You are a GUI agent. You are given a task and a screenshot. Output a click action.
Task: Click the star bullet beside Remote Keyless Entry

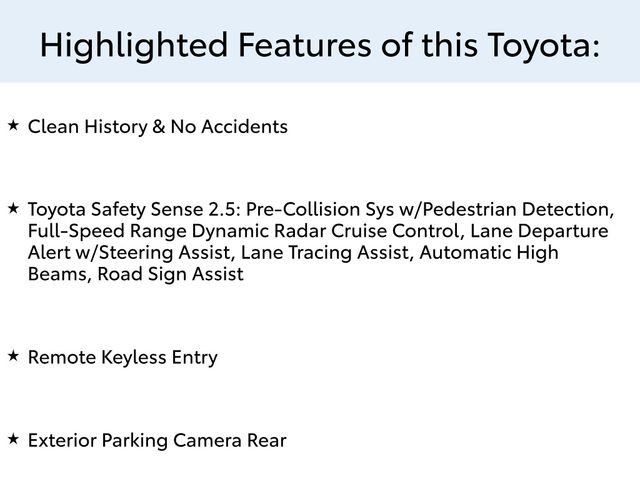click(13, 356)
